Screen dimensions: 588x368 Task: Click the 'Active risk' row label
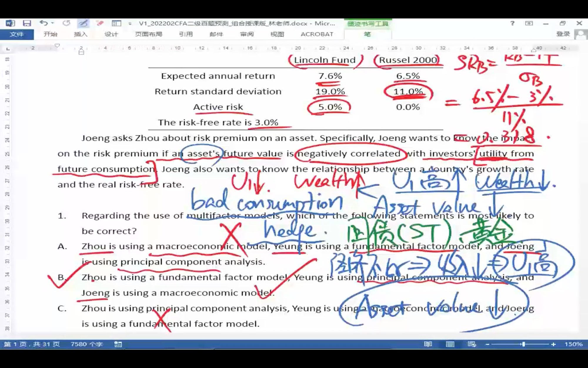[218, 107]
